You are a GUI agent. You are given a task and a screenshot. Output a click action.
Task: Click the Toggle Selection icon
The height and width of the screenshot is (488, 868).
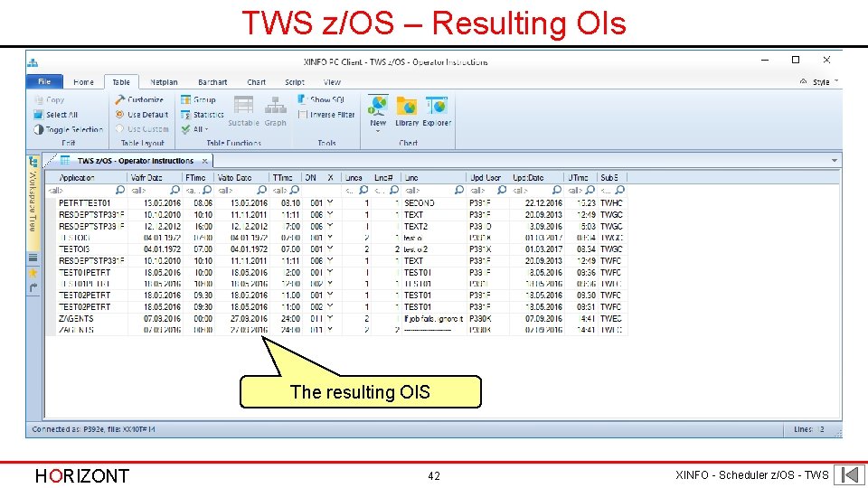[38, 129]
